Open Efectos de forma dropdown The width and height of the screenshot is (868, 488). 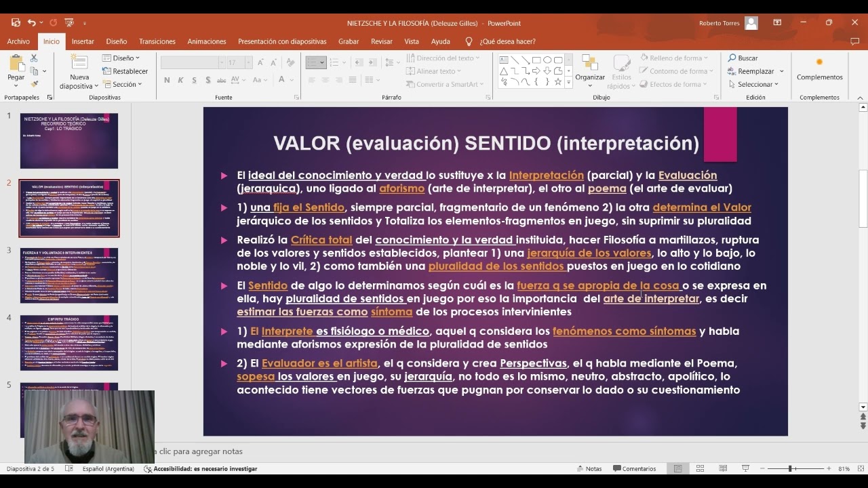[673, 85]
